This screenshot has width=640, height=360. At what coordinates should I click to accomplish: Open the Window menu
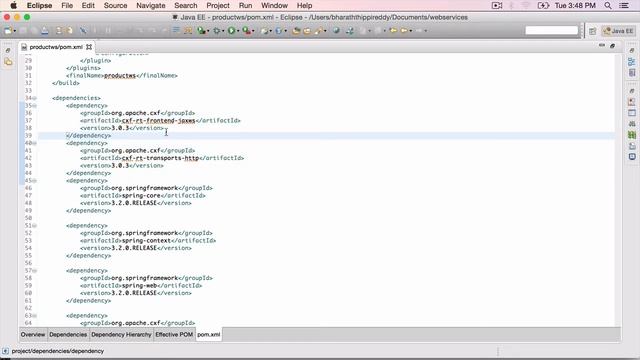(x=274, y=6)
